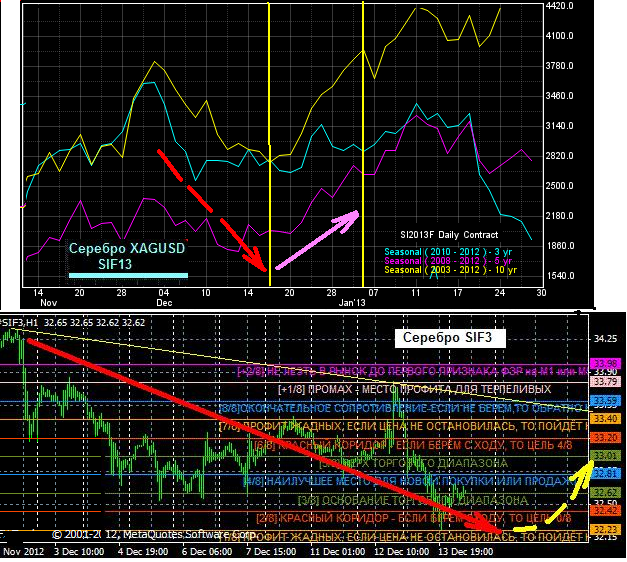Select the '4 Dec 19:00' time label

pyautogui.click(x=143, y=552)
